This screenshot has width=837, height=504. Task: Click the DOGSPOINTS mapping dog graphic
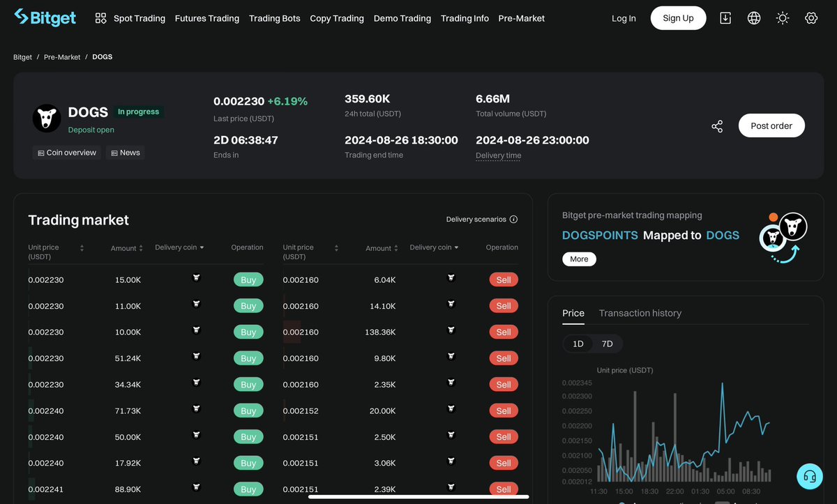pyautogui.click(x=783, y=238)
